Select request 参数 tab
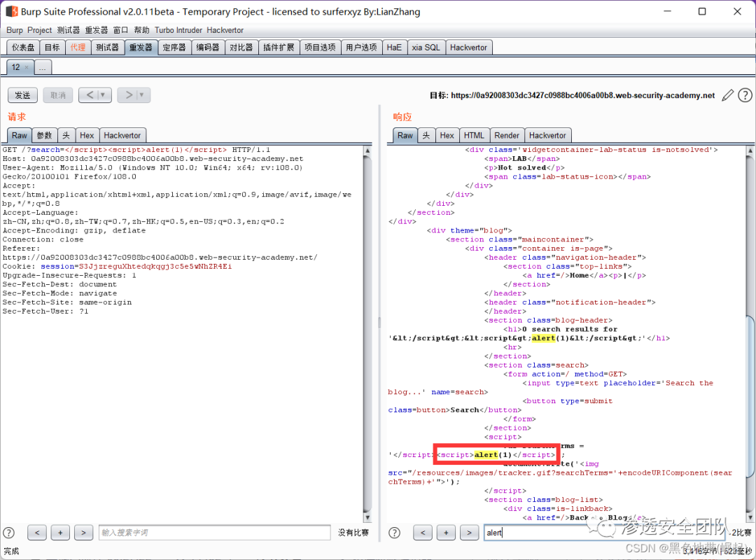This screenshot has width=756, height=560. pos(45,136)
